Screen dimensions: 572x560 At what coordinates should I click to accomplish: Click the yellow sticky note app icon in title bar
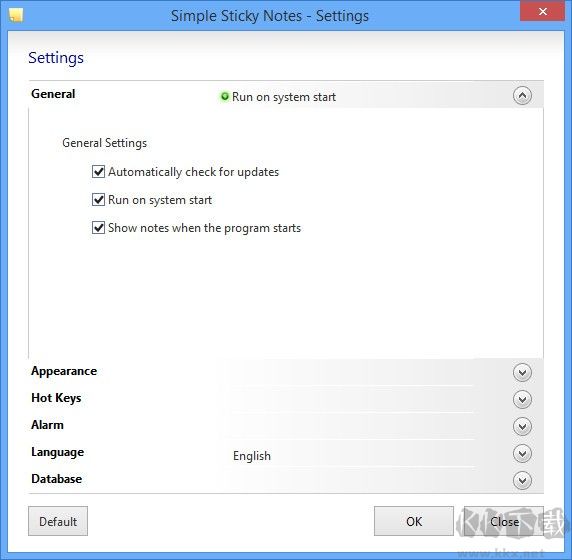(16, 15)
